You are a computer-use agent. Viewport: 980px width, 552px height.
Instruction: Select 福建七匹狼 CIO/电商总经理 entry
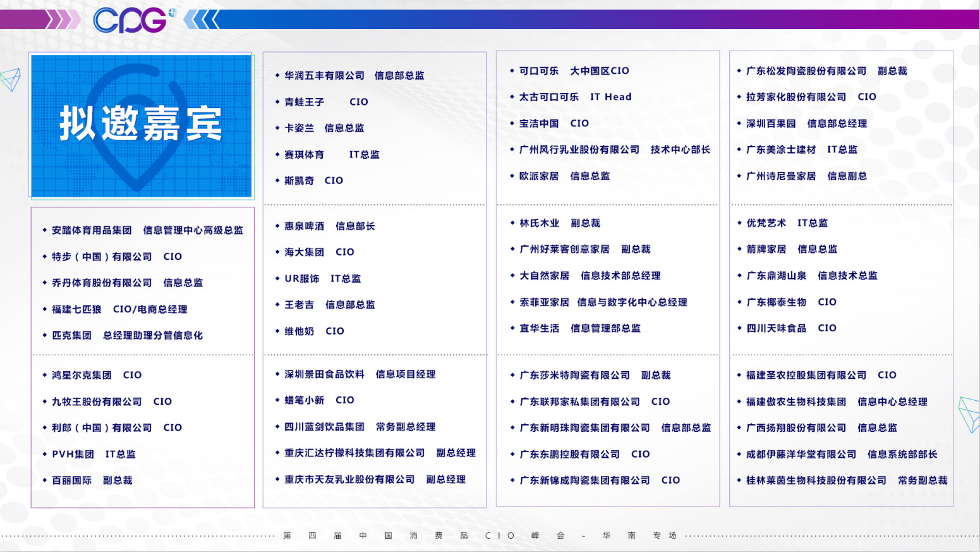coord(119,309)
